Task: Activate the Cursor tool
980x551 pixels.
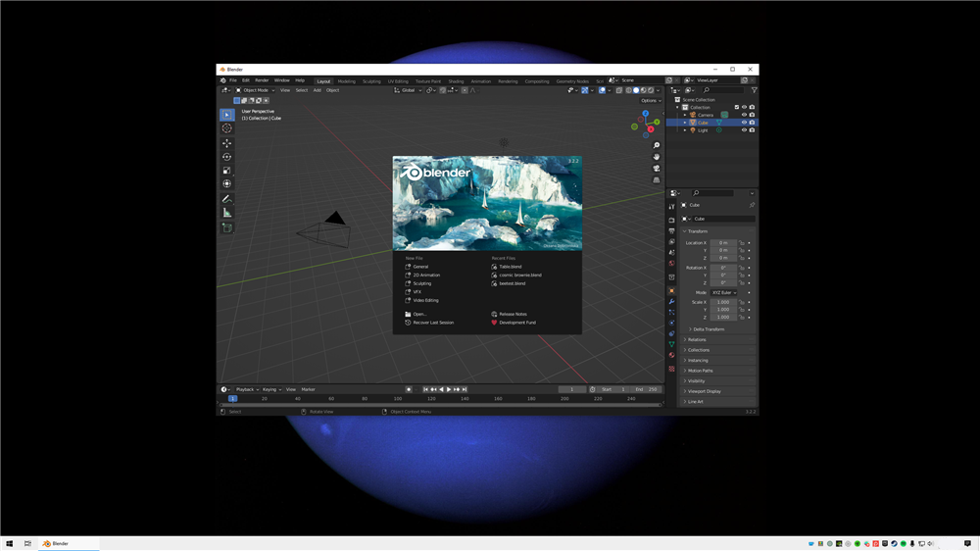Action: coord(226,128)
